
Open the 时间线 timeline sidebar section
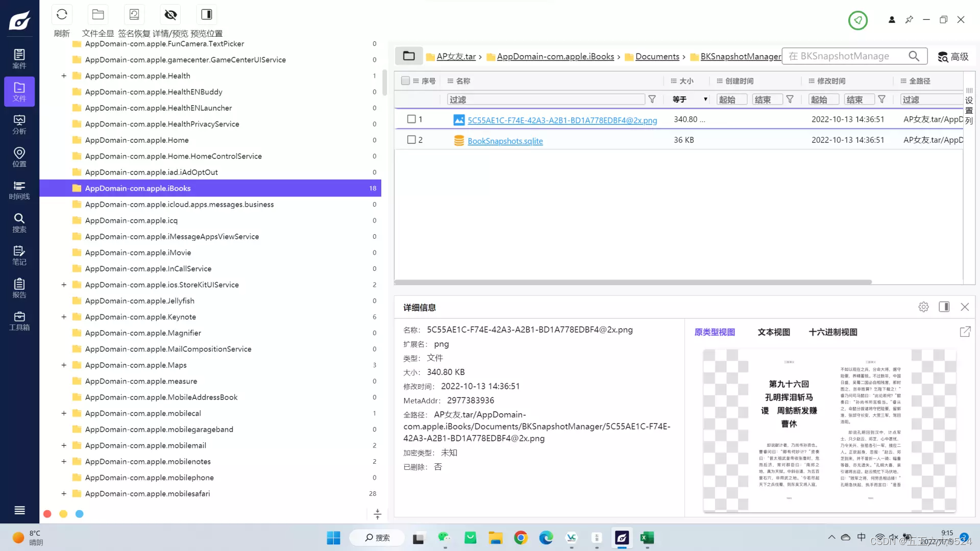(19, 190)
